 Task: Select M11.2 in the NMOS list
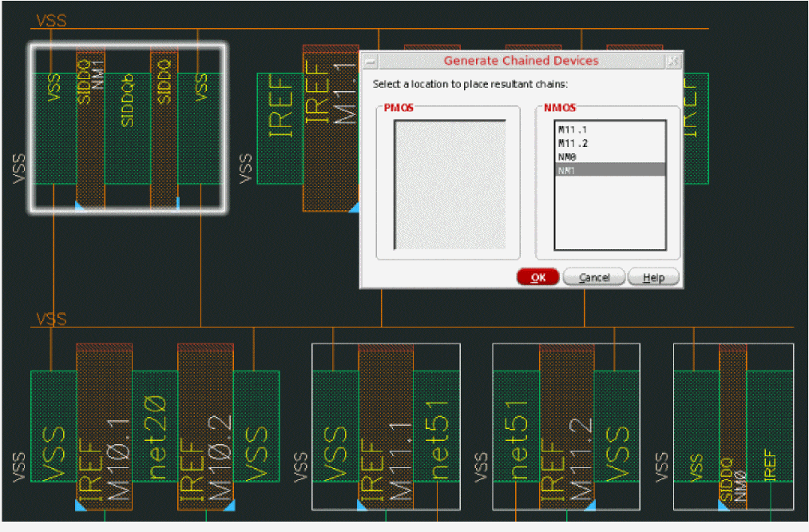610,144
